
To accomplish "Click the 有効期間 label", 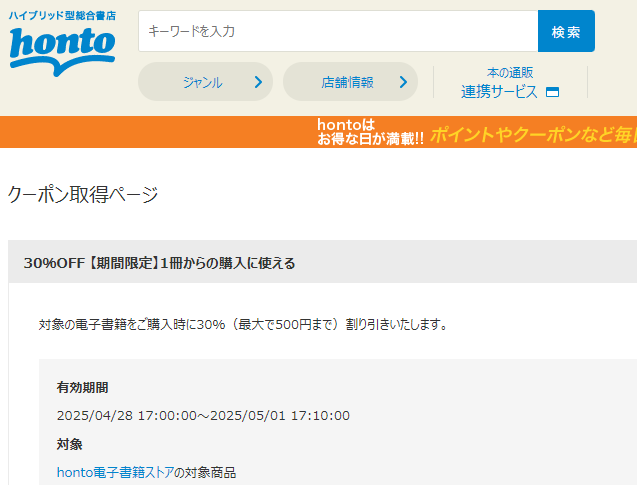I will pos(82,388).
